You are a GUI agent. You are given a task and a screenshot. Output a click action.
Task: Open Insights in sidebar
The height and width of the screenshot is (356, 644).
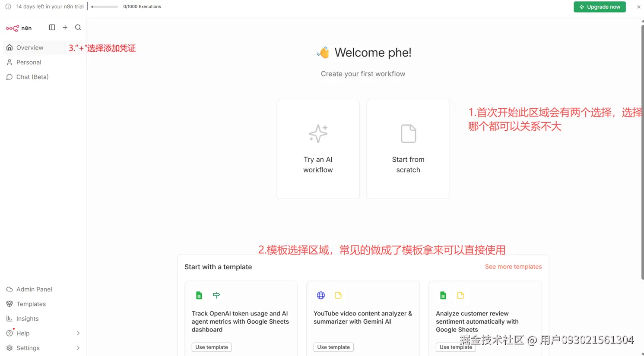coord(43,318)
